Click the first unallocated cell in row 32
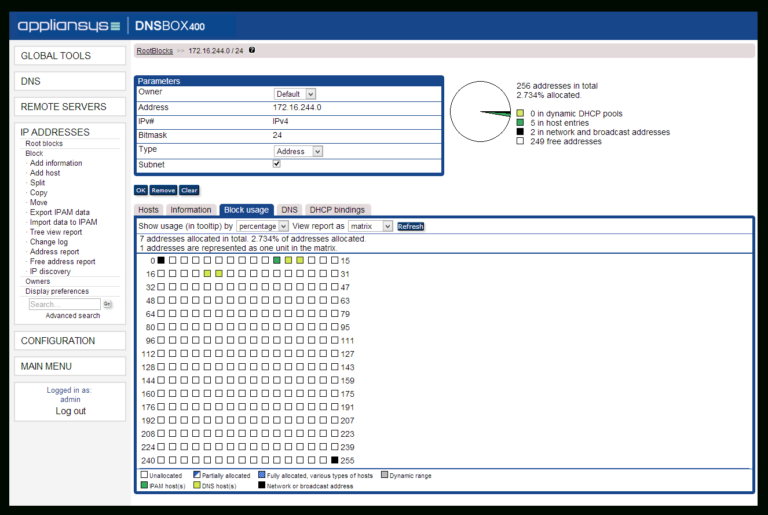Screen dimensions: 768x515 [161, 287]
